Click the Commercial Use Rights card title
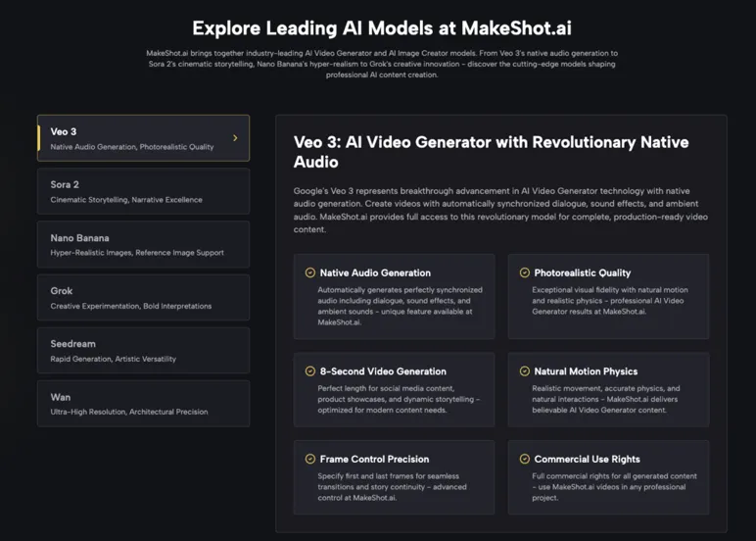 click(x=587, y=460)
